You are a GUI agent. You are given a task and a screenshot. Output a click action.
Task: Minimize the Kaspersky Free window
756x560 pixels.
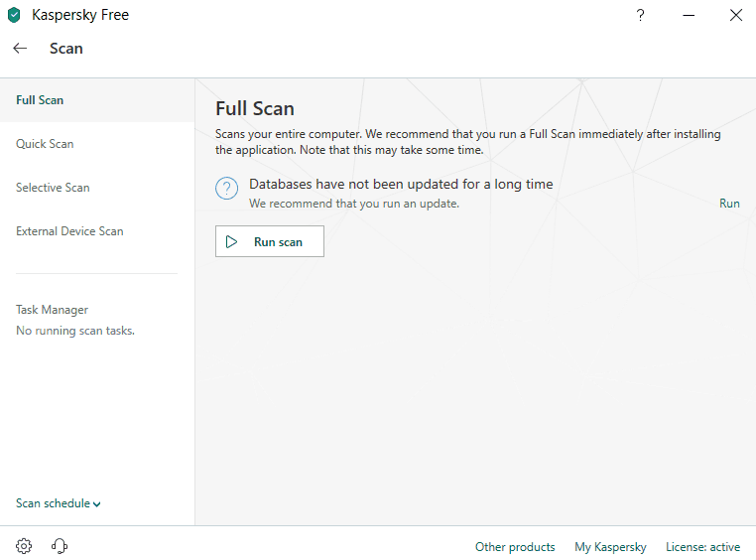tap(689, 15)
